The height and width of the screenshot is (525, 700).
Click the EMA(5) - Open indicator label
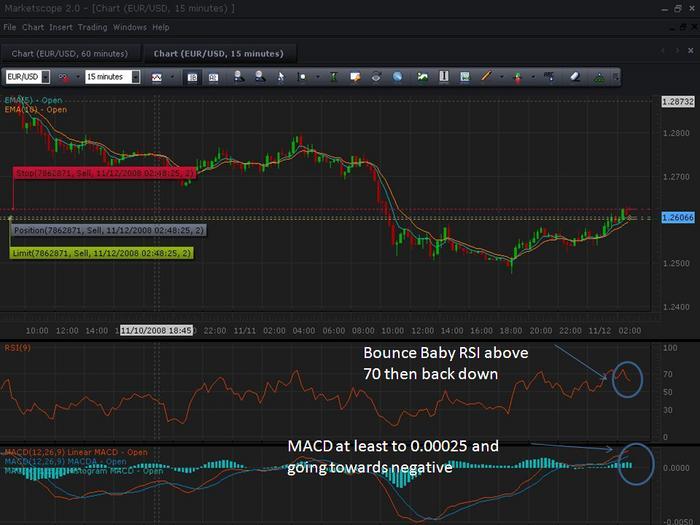33,100
